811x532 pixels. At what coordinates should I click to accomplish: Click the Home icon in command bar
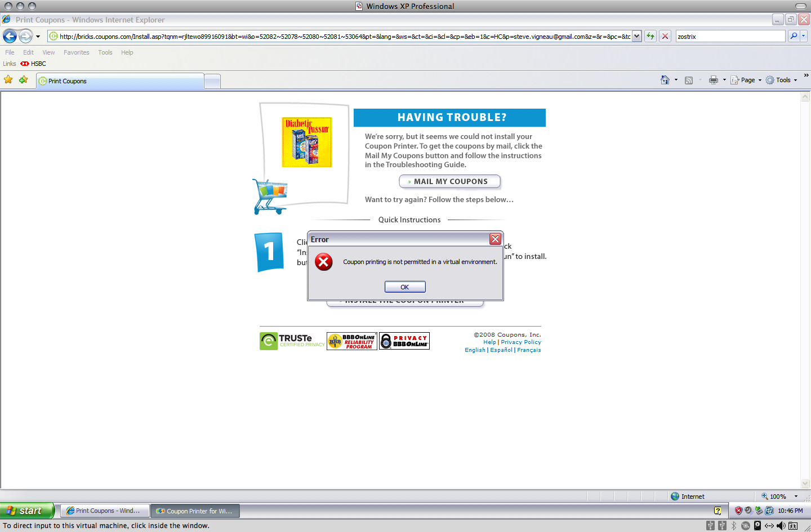tap(665, 80)
